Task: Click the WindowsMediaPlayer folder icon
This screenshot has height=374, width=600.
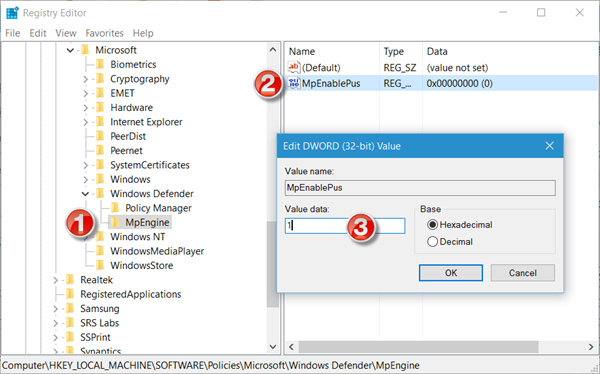Action: pyautogui.click(x=100, y=251)
